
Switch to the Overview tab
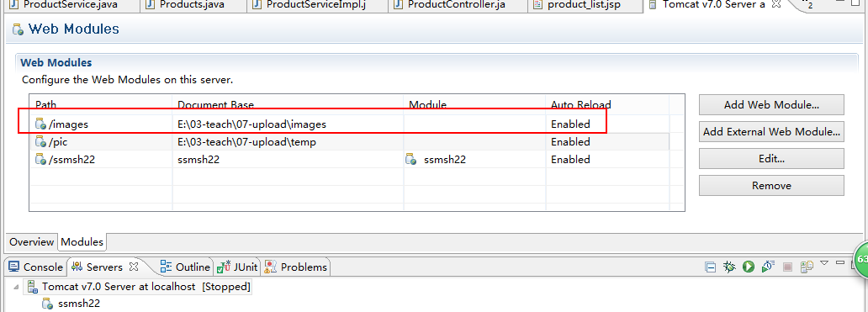pos(32,241)
